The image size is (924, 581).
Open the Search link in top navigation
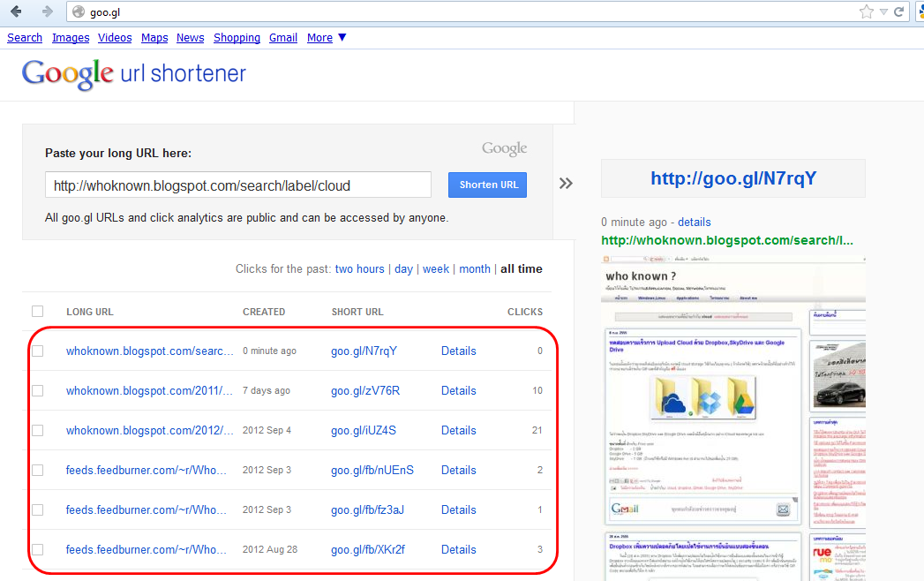pyautogui.click(x=25, y=38)
